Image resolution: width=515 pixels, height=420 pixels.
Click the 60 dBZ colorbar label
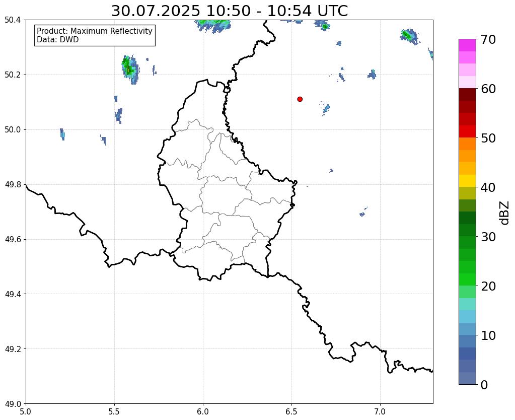[488, 89]
